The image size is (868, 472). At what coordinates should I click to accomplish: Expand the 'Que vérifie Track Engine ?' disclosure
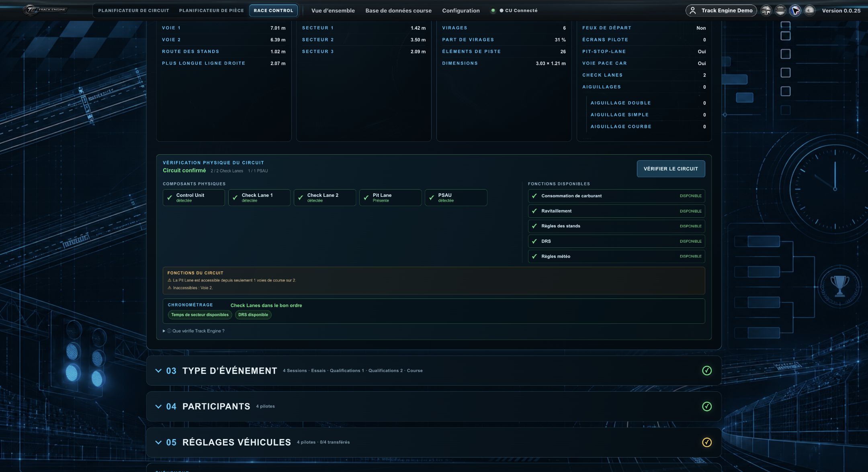tap(194, 331)
